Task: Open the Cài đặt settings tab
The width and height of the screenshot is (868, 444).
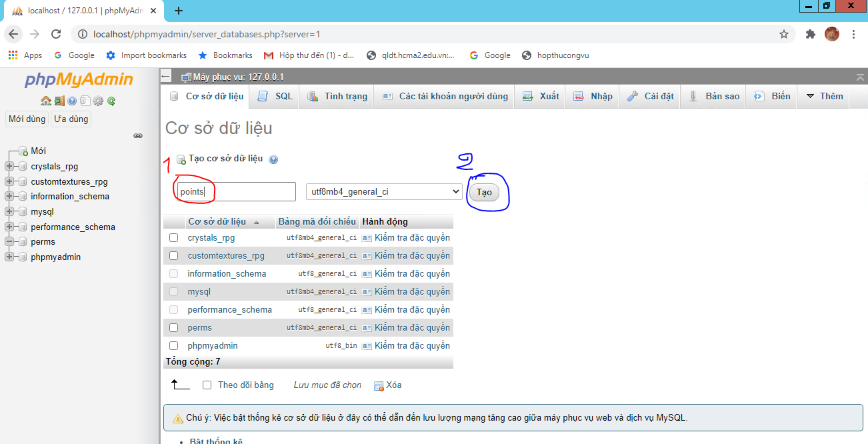Action: point(651,96)
